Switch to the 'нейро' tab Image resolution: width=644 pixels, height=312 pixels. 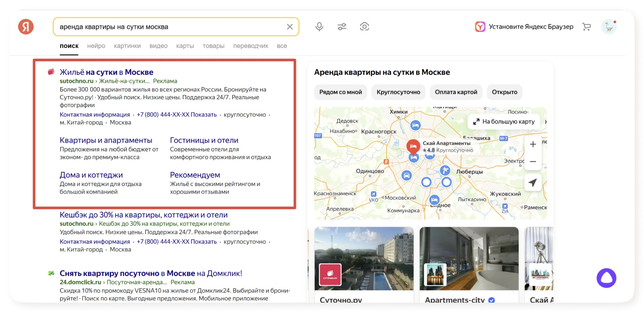pos(96,46)
